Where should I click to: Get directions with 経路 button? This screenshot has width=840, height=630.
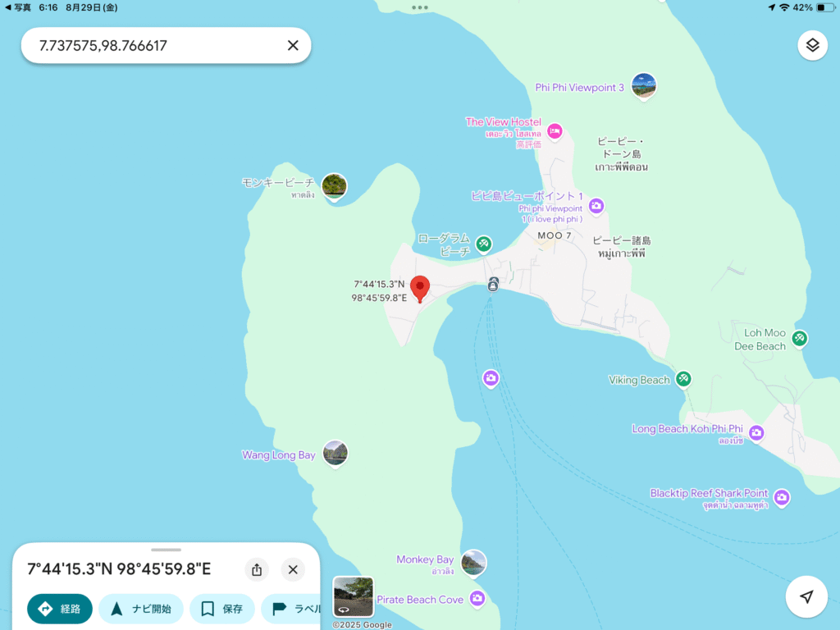(59, 609)
